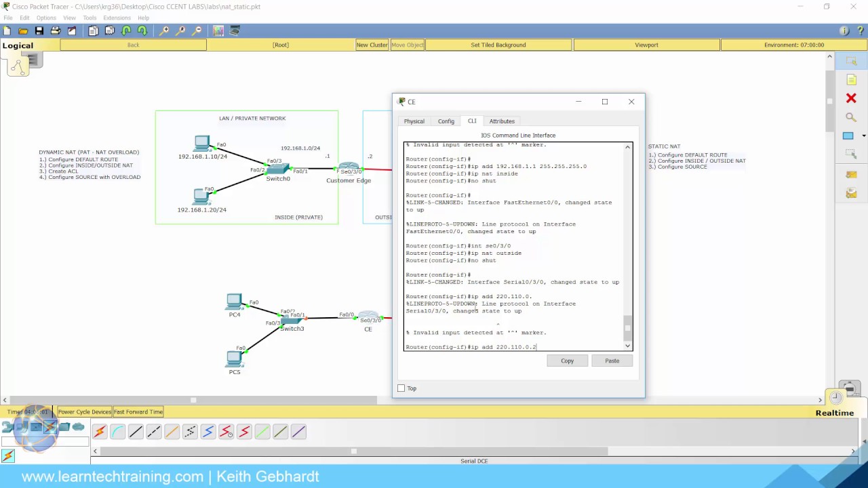Click the workspace vertical scrollbar up arrow

829,57
